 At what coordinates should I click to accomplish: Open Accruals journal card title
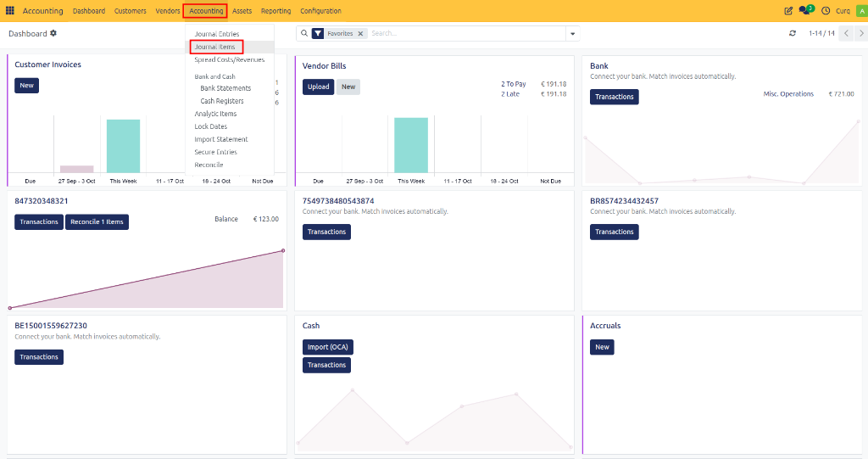pyautogui.click(x=605, y=326)
